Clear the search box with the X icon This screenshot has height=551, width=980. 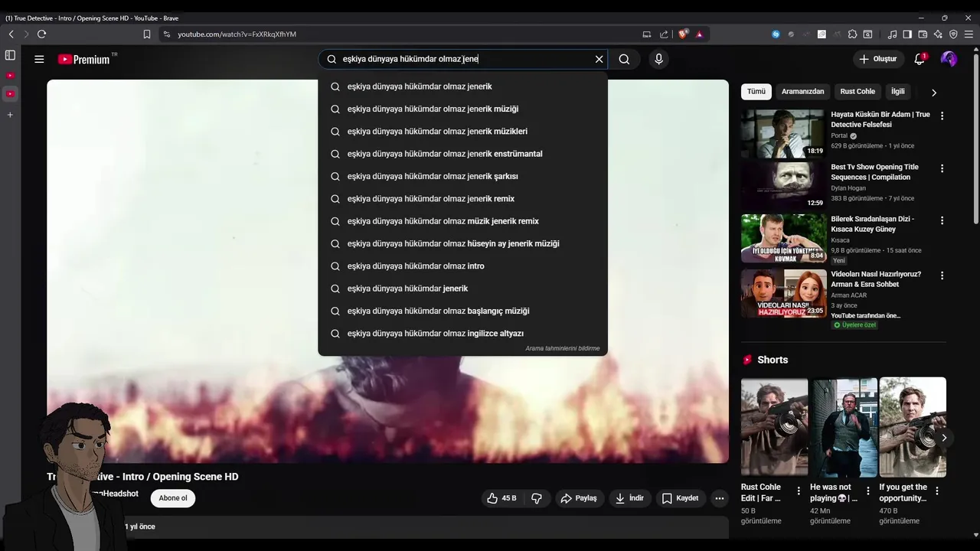(599, 59)
